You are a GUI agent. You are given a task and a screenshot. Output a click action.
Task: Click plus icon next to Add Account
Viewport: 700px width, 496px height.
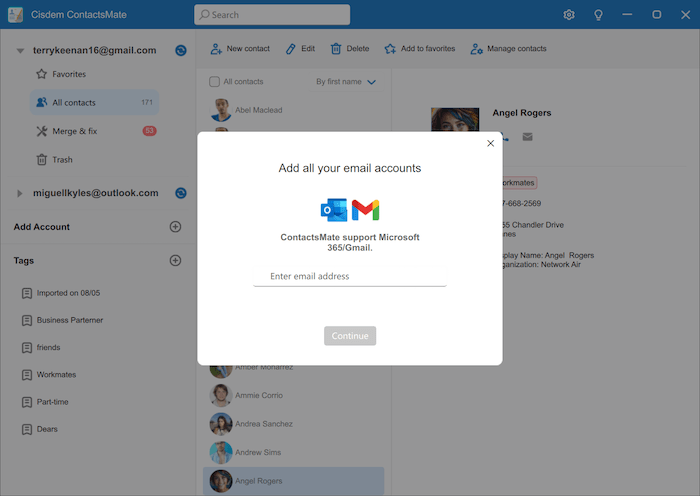point(175,227)
